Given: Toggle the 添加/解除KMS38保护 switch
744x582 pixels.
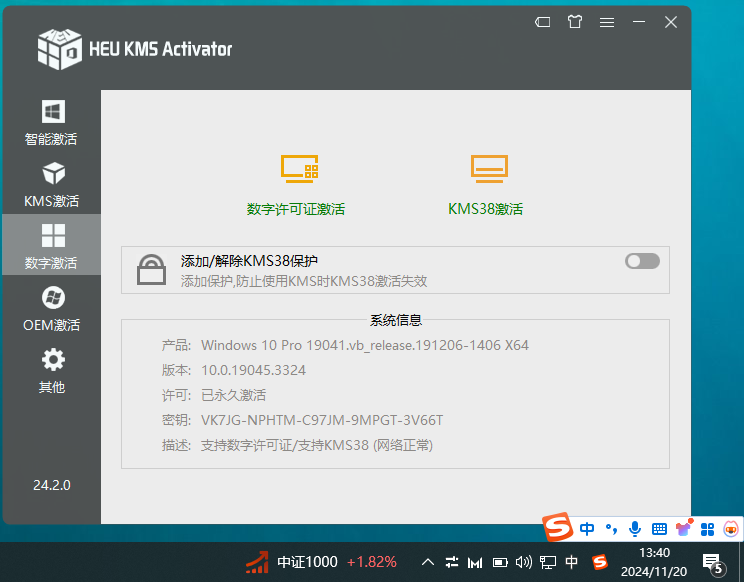Looking at the screenshot, I should 642,261.
